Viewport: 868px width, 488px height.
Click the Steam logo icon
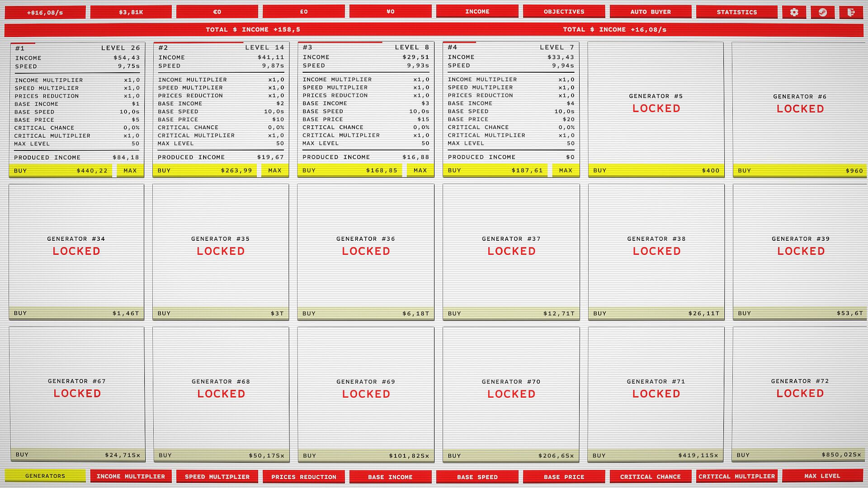[822, 12]
